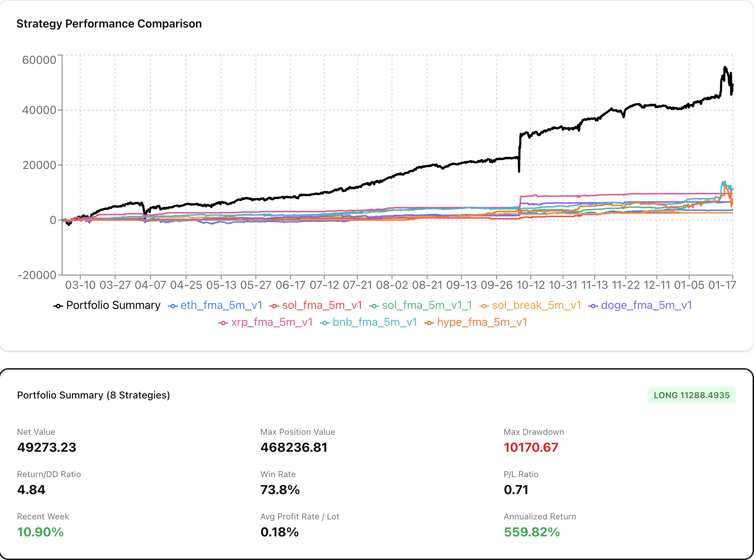Screen dimensions: 754x560
Task: Click the bnb_fma_5m_v1 legend marker icon
Action: point(325,323)
